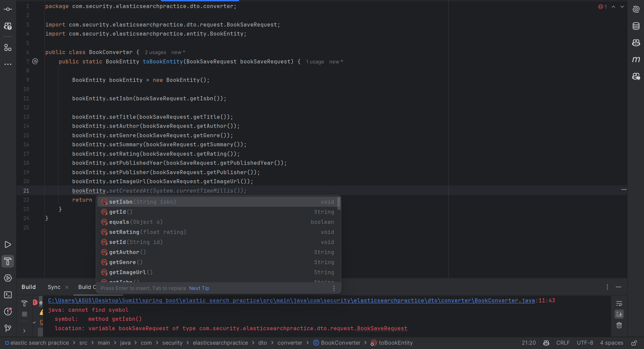Click the Copilot icon in status bar

[x=546, y=343]
